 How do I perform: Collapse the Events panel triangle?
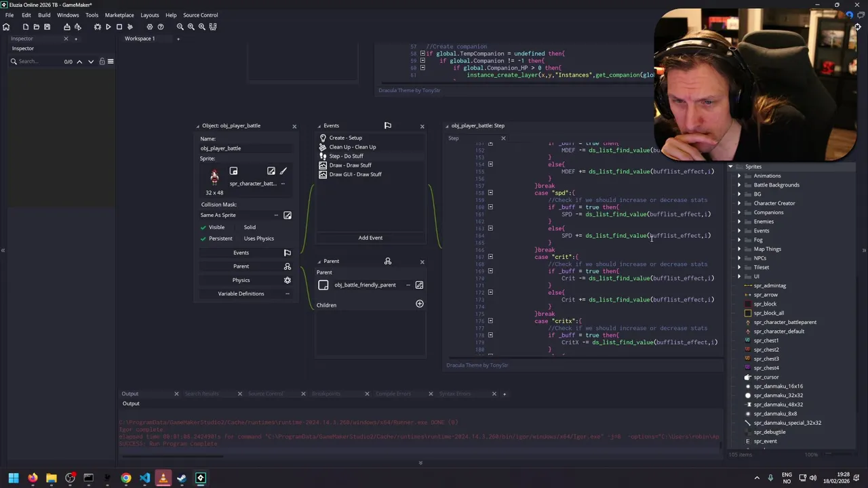(319, 126)
